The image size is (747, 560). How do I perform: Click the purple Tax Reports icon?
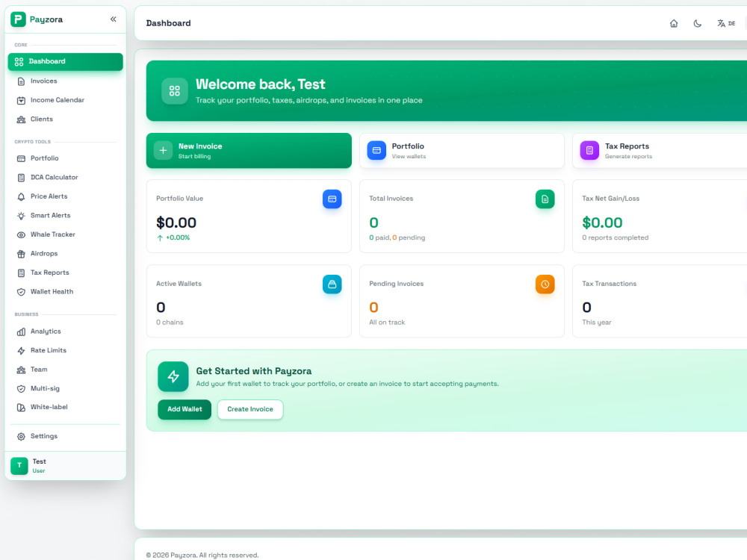(x=589, y=151)
